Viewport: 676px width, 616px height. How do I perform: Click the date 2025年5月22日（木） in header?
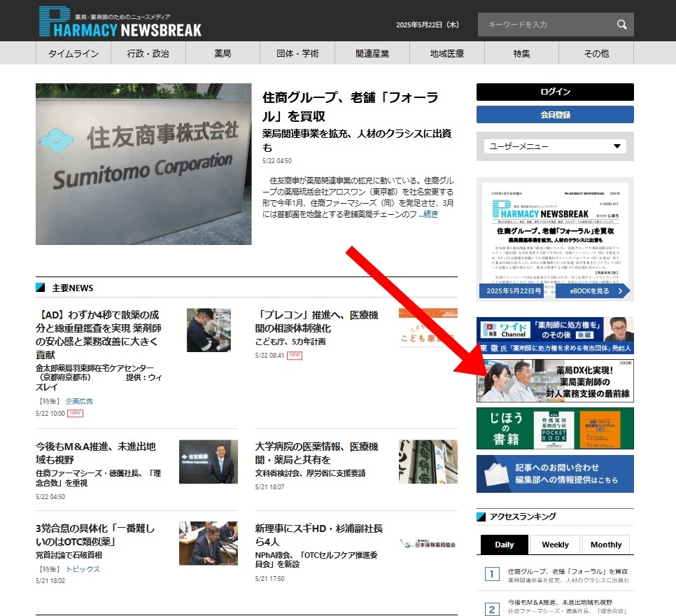tap(428, 24)
